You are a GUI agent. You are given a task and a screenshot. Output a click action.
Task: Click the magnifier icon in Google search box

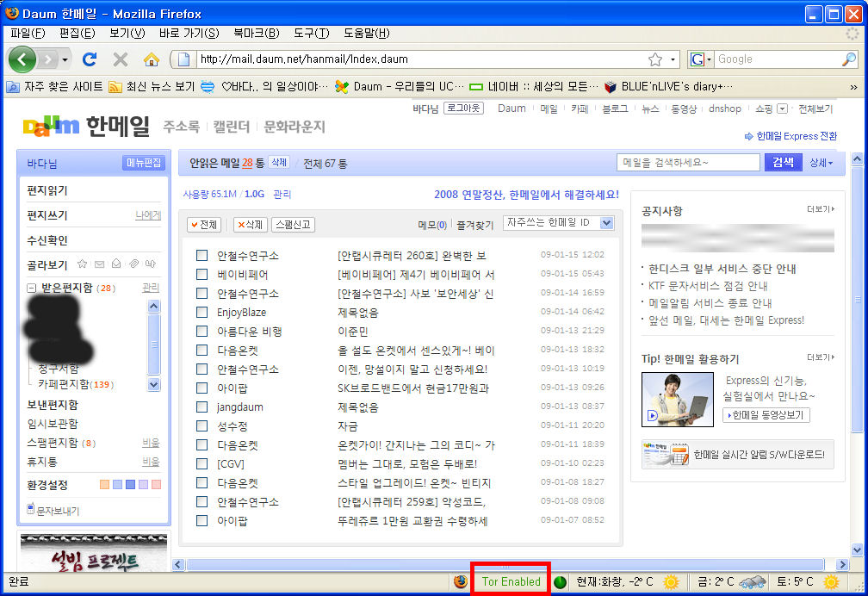(x=848, y=59)
